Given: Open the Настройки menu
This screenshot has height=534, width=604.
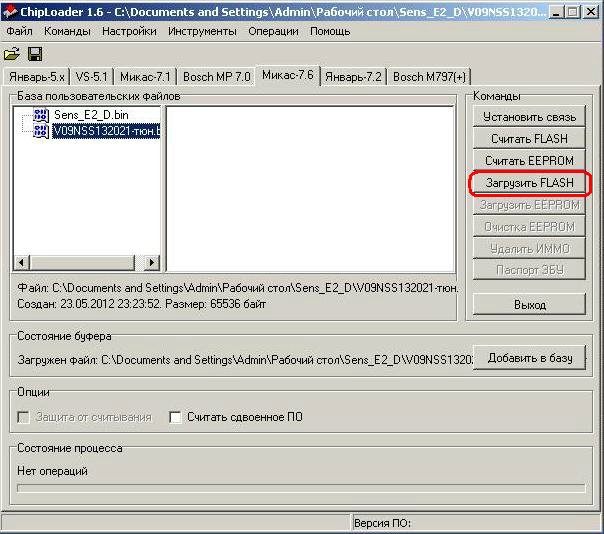Looking at the screenshot, I should (x=129, y=31).
